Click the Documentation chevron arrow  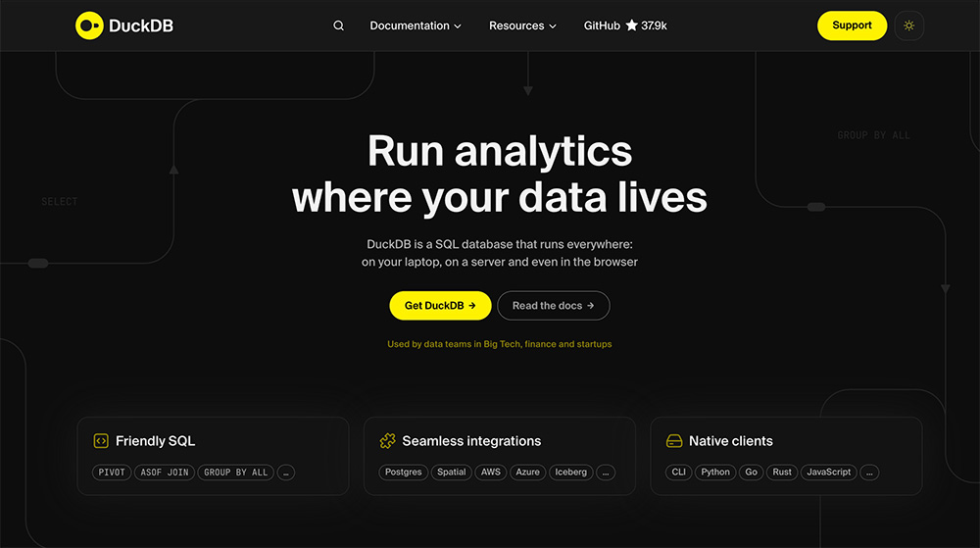point(458,26)
